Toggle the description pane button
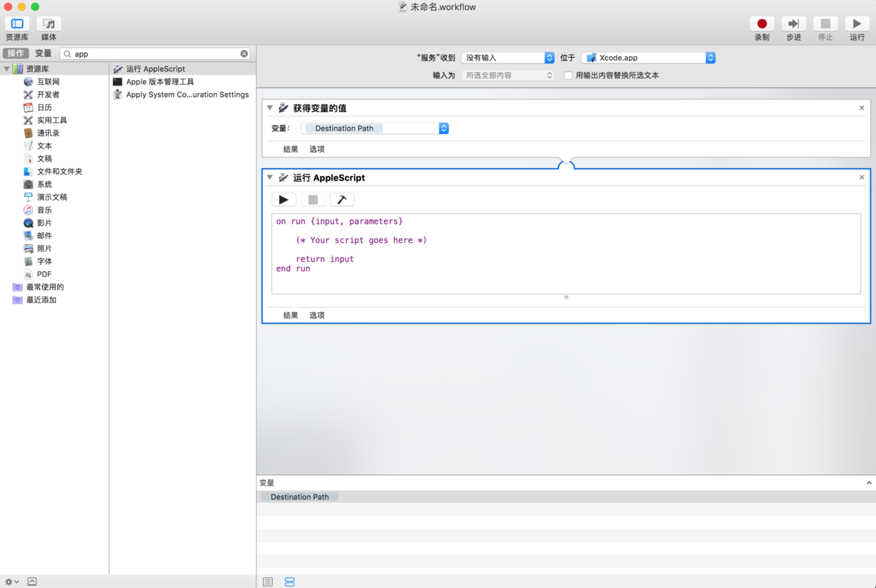Viewport: 876px width, 588px height. click(x=32, y=582)
